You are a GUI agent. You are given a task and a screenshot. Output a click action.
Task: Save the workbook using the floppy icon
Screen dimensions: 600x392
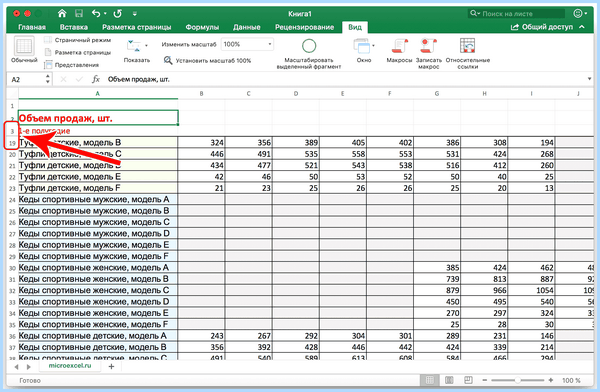79,14
